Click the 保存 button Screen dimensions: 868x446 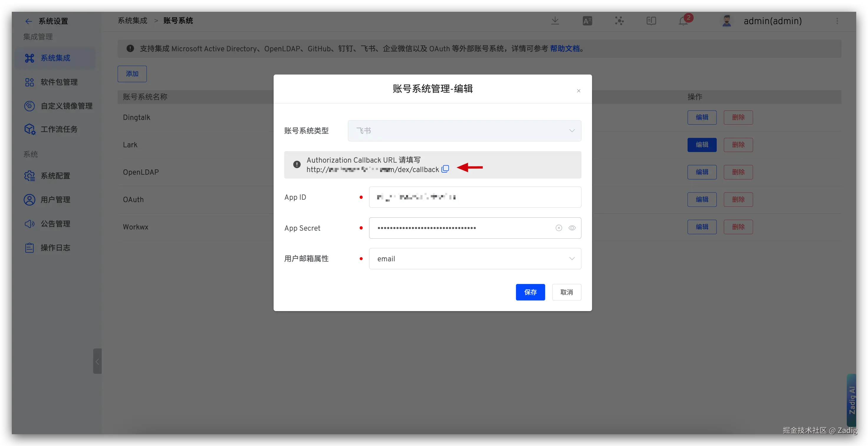(x=530, y=292)
